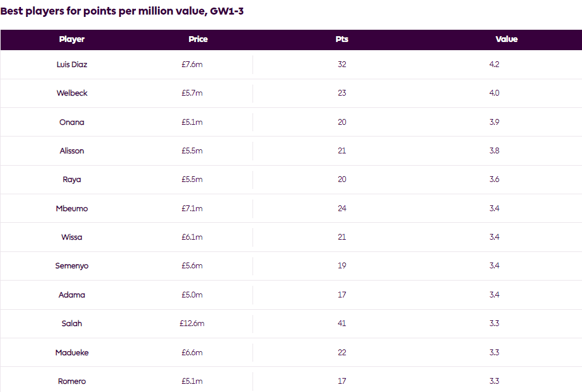Viewport: 582px width, 392px height.
Task: Click Wissa in the player column
Action: coord(72,237)
